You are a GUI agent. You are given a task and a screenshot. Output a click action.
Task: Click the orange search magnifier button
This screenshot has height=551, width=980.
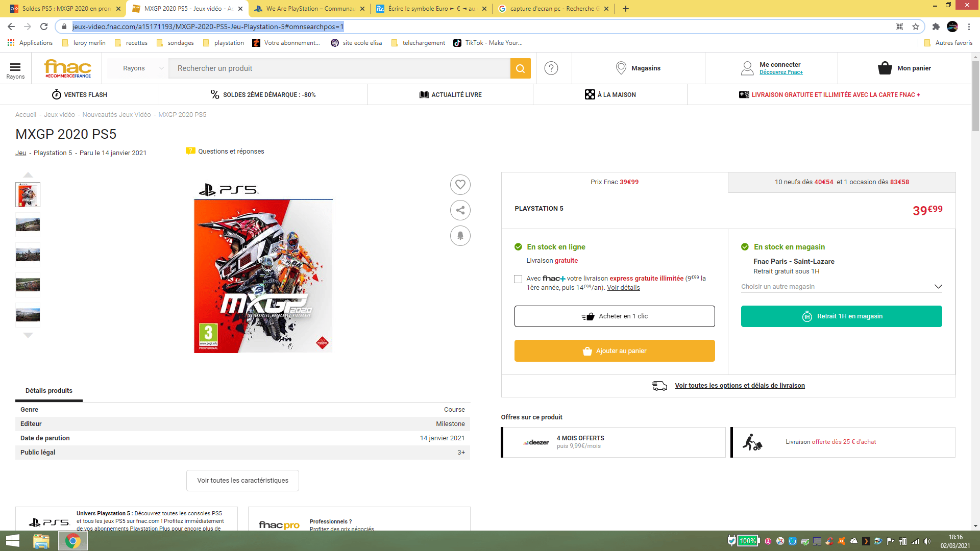[520, 68]
